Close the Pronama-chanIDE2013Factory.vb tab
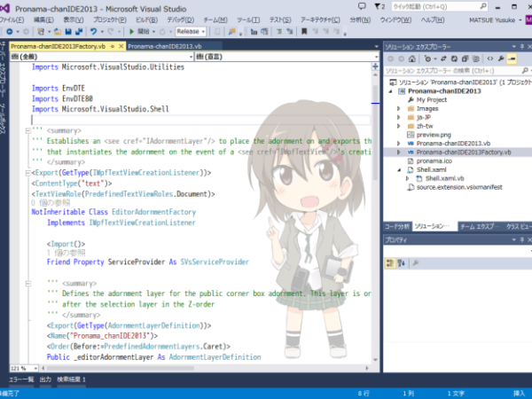532x399 pixels. coord(121,46)
